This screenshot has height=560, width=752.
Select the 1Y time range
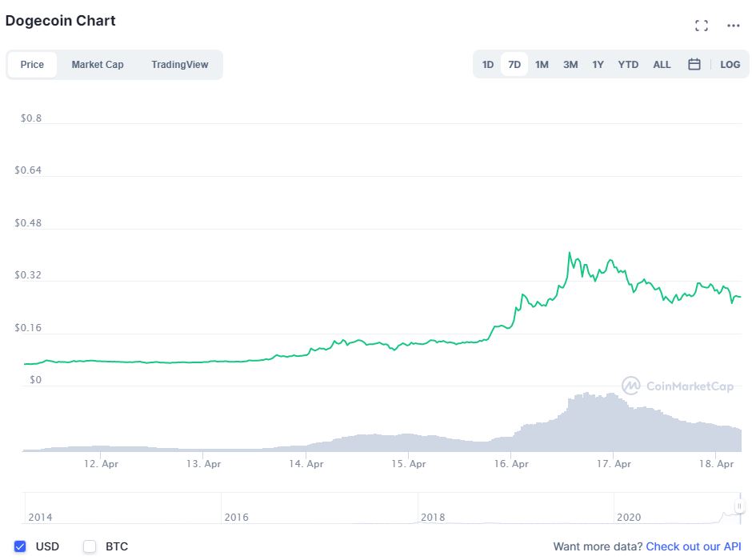click(598, 64)
